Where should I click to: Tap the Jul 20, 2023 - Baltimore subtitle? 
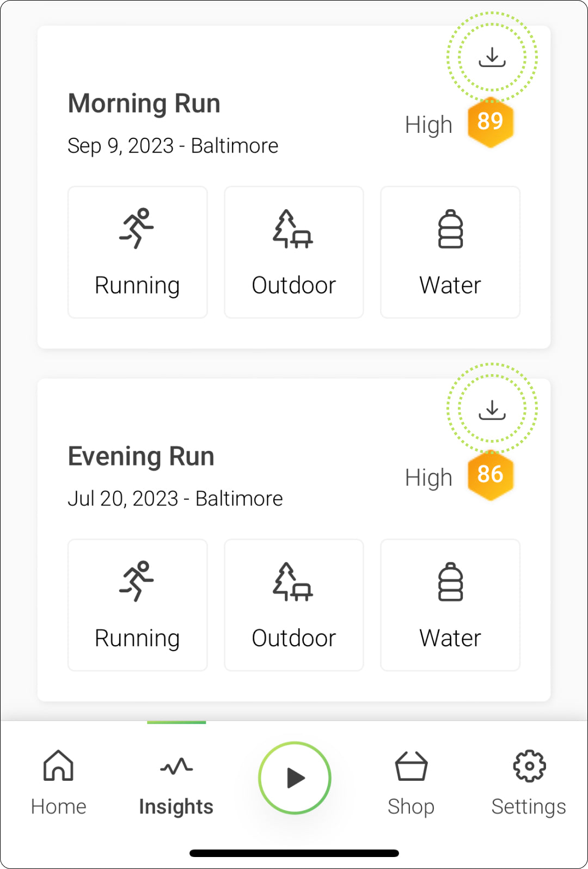[175, 499]
